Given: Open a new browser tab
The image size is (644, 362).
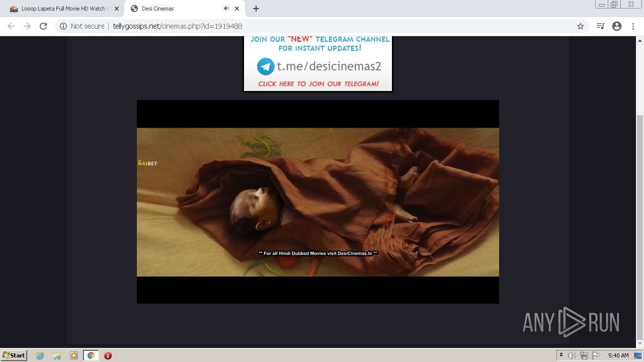Looking at the screenshot, I should point(256,9).
